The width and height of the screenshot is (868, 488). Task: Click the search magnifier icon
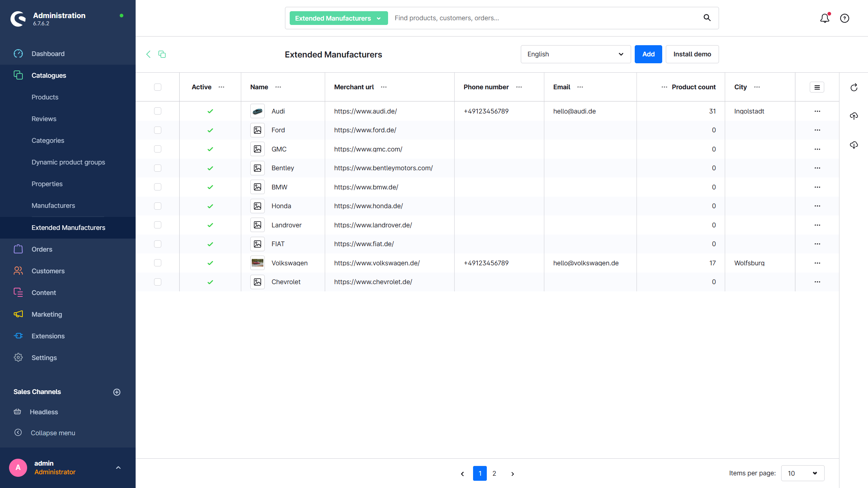[x=707, y=18]
